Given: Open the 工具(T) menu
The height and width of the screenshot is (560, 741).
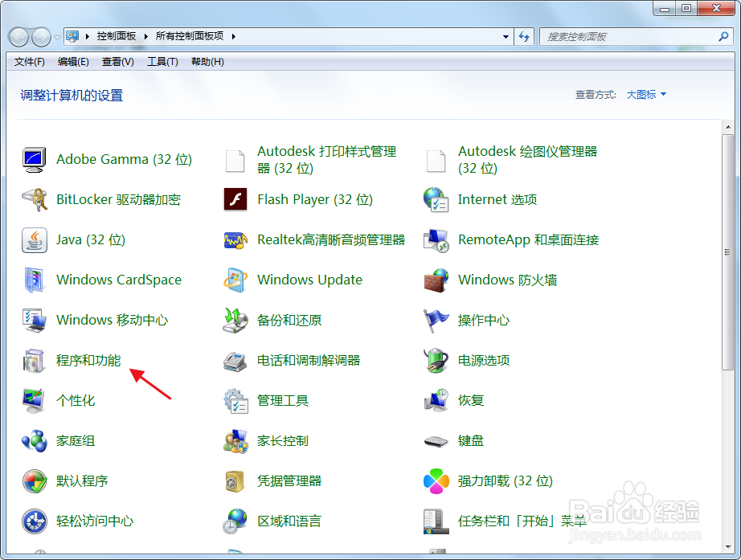Looking at the screenshot, I should (162, 62).
